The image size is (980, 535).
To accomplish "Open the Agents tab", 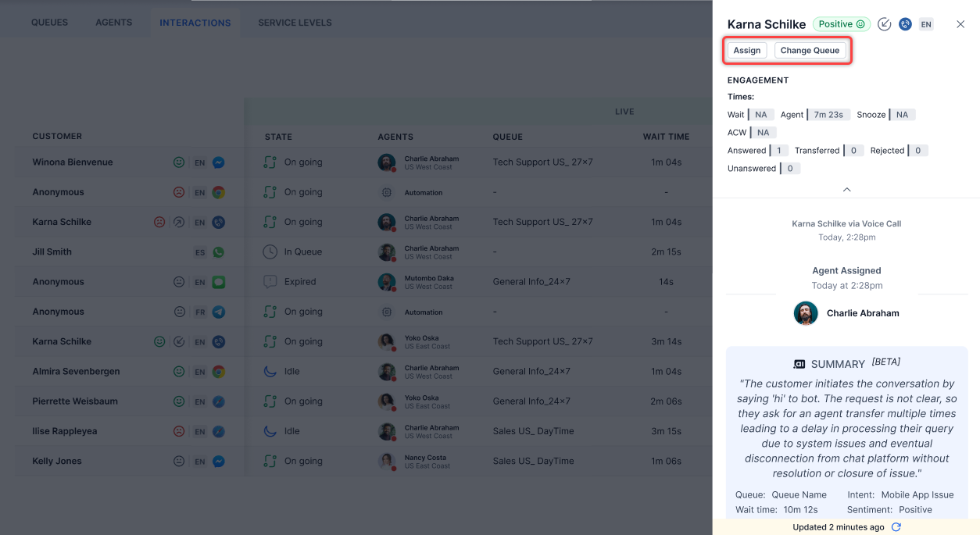I will (x=113, y=23).
